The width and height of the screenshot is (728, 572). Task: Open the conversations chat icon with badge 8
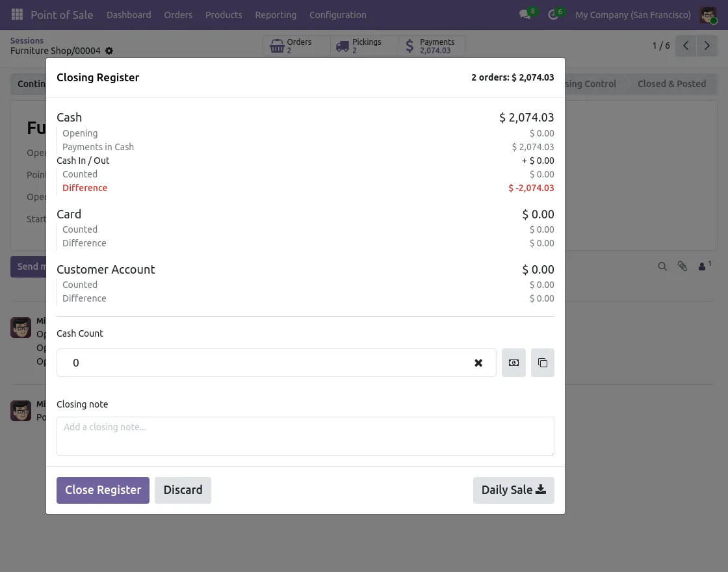click(x=525, y=14)
